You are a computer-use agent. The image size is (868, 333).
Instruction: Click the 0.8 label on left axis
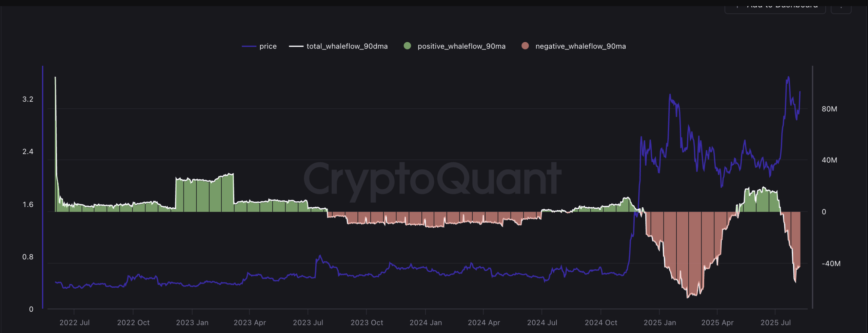pyautogui.click(x=28, y=257)
